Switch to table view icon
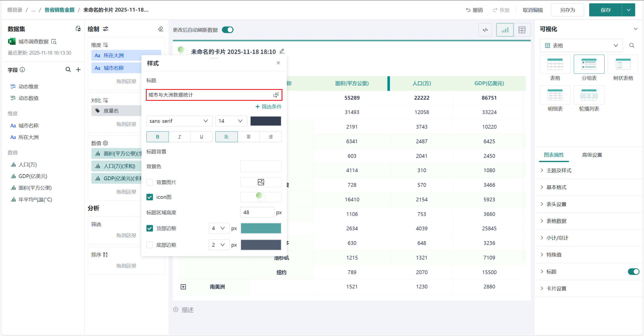 [522, 30]
